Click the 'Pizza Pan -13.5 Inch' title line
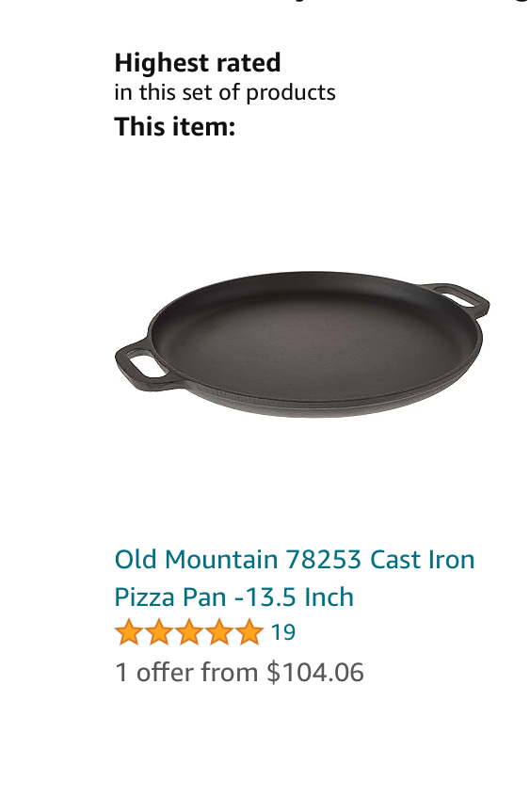The height and width of the screenshot is (812, 530). 234,597
